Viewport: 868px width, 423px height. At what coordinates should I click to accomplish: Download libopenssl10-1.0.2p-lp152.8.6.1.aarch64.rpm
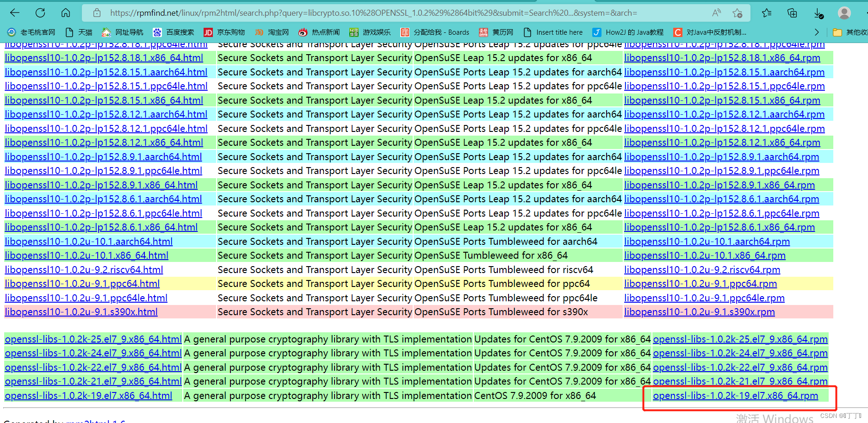point(722,199)
